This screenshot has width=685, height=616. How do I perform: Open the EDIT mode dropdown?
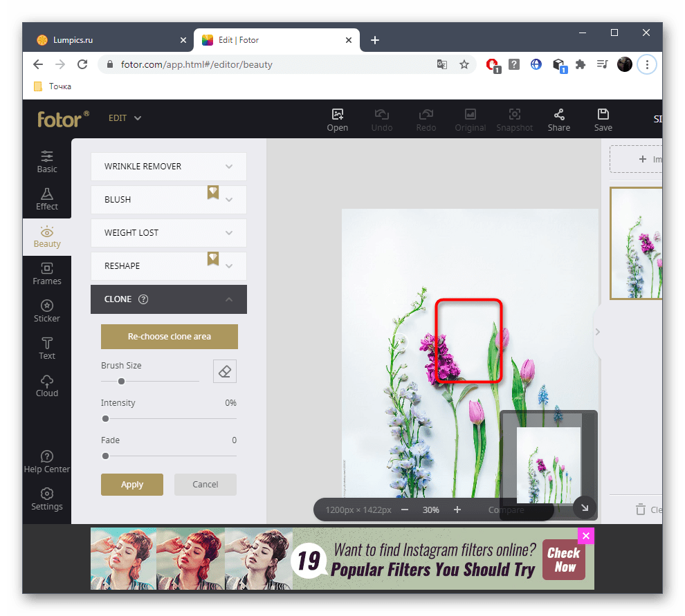[x=125, y=118]
